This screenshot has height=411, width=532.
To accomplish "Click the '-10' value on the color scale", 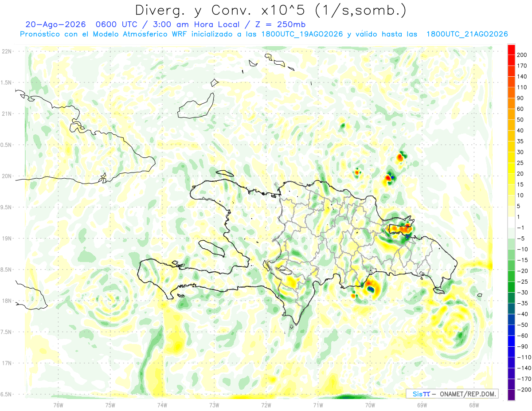I will point(522,249).
